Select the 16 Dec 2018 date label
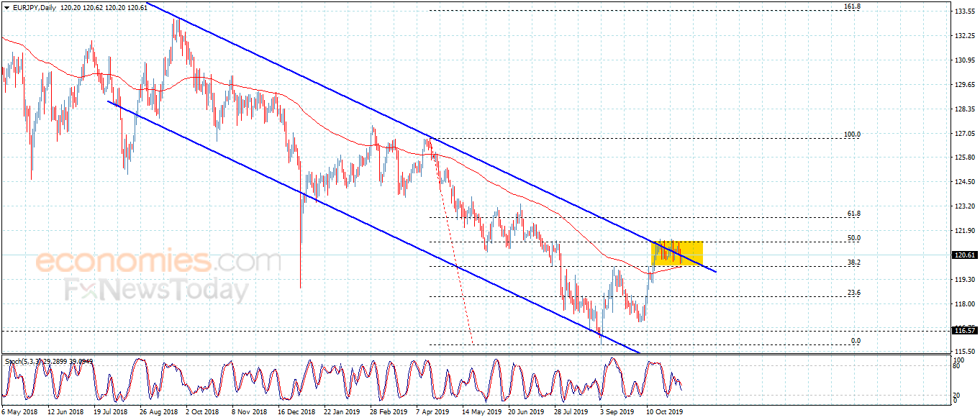The height and width of the screenshot is (420, 980). coord(296,412)
